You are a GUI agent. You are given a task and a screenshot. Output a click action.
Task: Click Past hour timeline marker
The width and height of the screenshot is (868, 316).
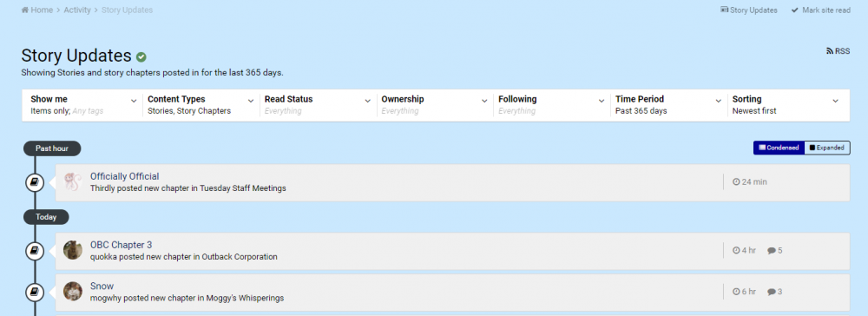coord(52,148)
